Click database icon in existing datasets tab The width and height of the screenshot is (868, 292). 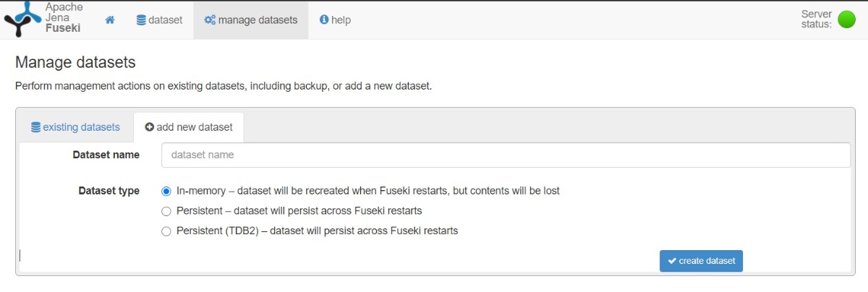[35, 127]
